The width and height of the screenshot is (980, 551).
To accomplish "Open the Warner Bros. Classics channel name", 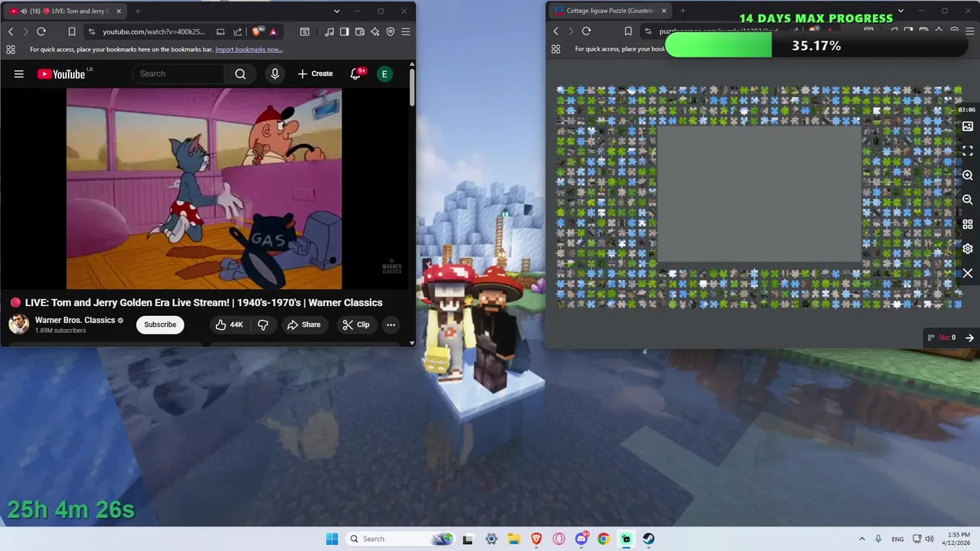I will 75,320.
